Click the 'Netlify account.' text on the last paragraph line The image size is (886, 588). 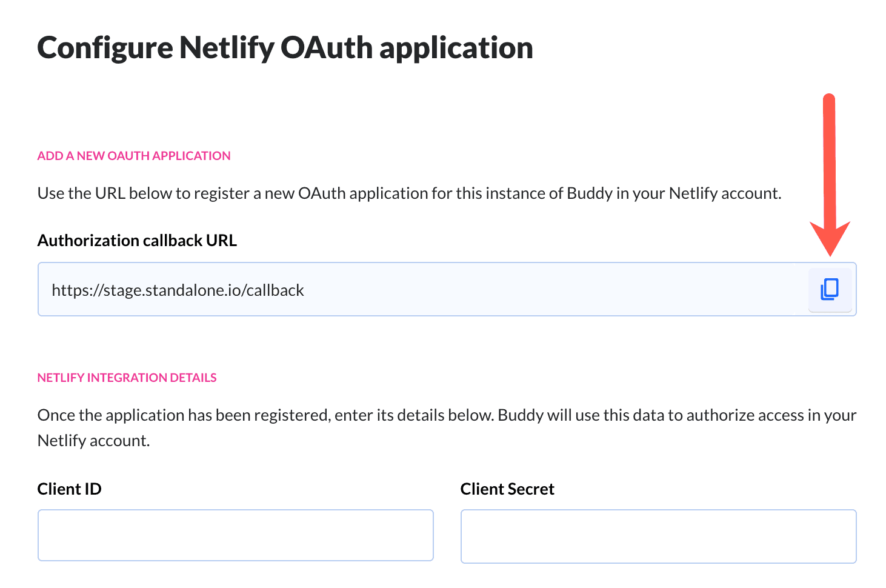(93, 441)
